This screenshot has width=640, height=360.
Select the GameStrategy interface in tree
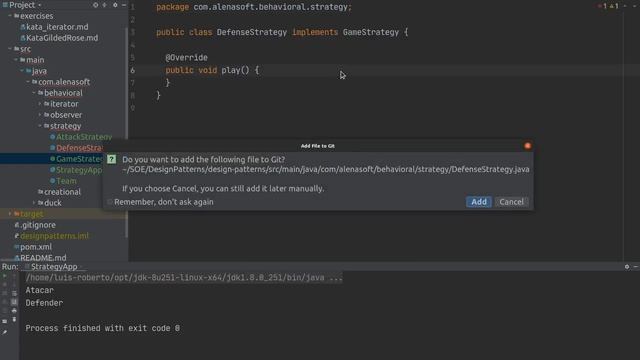pos(79,159)
